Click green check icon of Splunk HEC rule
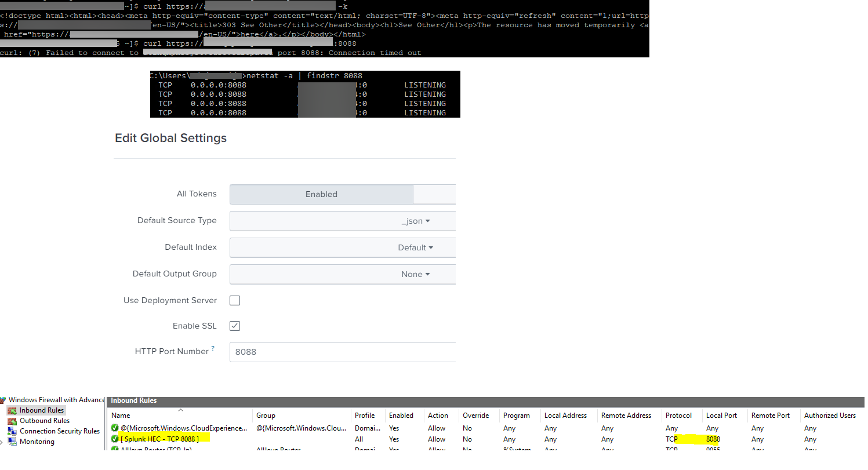Image resolution: width=868 pixels, height=470 pixels. [115, 439]
